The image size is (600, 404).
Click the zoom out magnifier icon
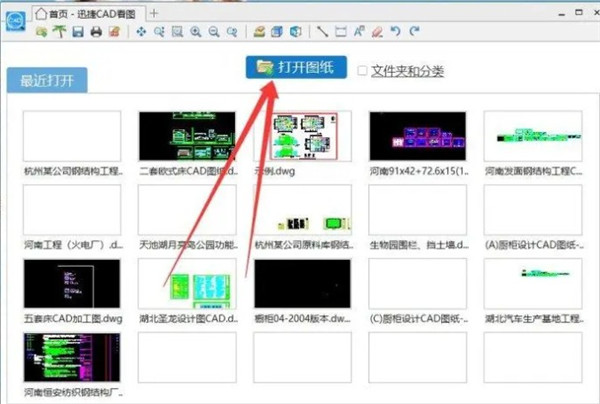[x=213, y=32]
